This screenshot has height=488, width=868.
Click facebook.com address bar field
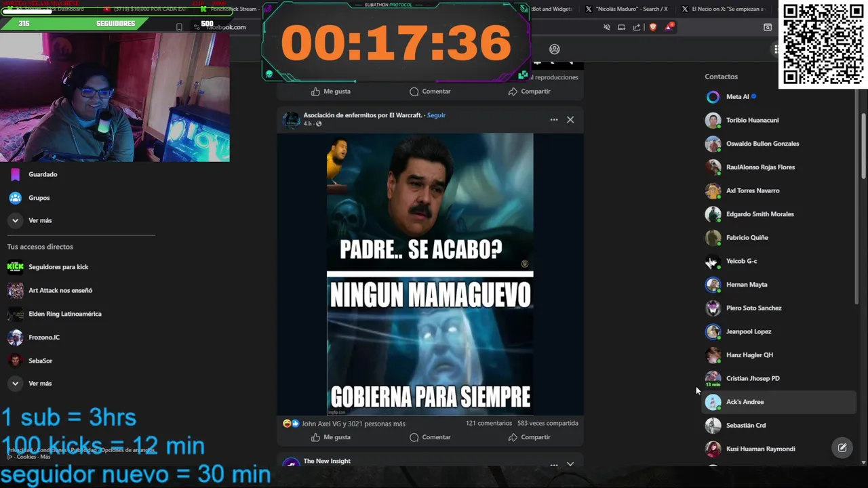pos(226,27)
